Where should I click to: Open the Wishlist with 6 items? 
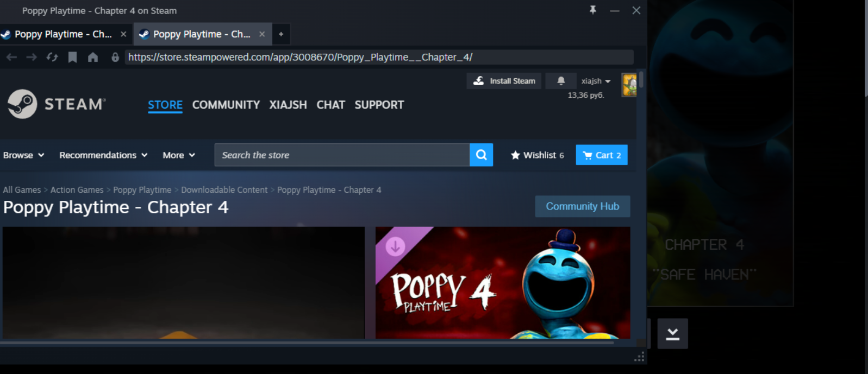click(x=537, y=155)
